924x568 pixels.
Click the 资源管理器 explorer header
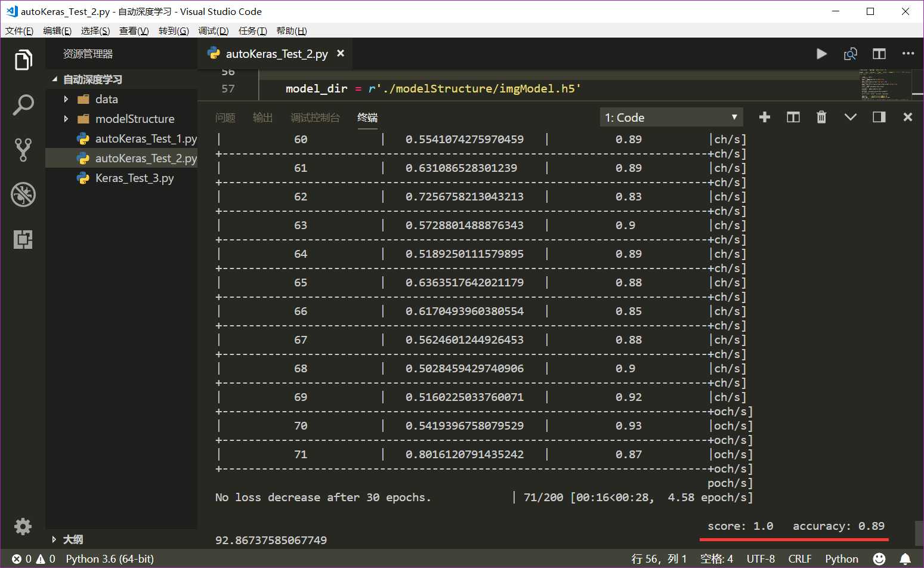coord(88,54)
